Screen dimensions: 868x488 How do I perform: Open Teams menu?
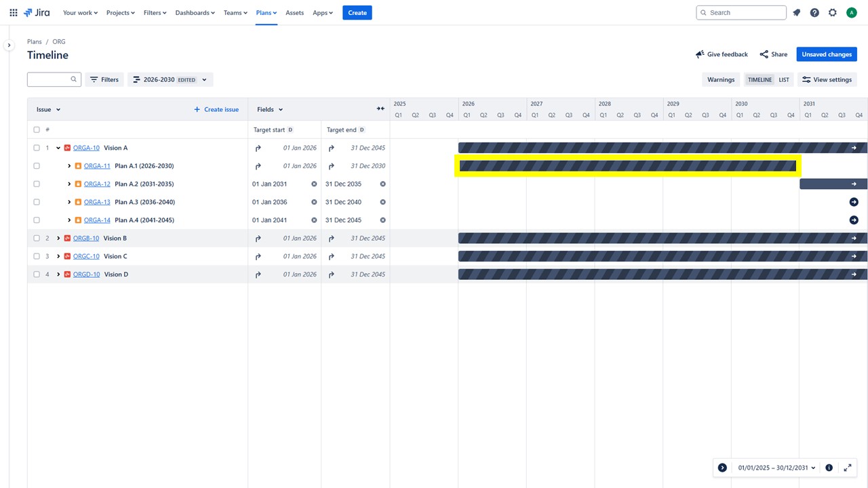click(235, 12)
